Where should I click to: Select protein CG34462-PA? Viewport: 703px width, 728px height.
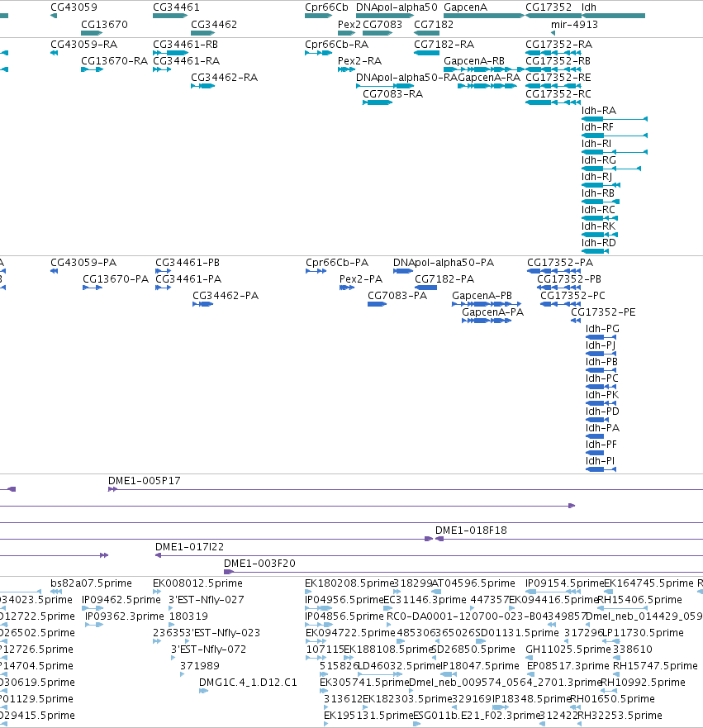(226, 296)
